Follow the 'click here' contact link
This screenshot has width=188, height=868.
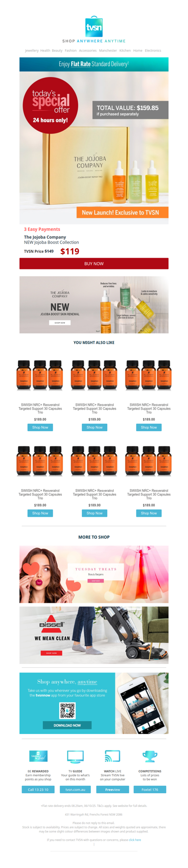click(135, 840)
